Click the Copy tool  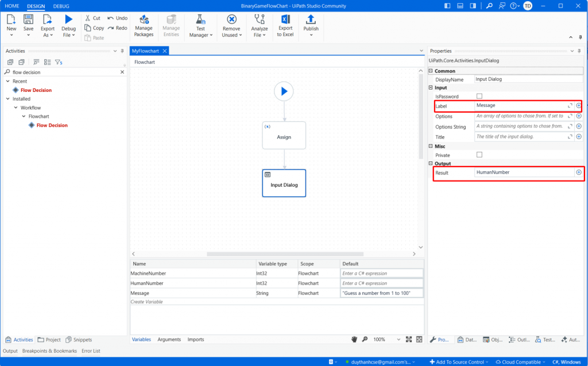tap(94, 28)
